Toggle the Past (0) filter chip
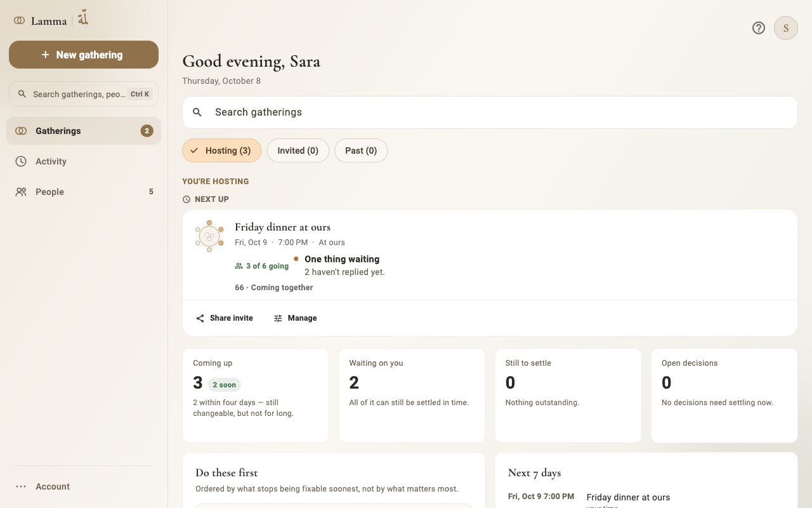Viewport: 812px width, 508px height. click(x=361, y=150)
